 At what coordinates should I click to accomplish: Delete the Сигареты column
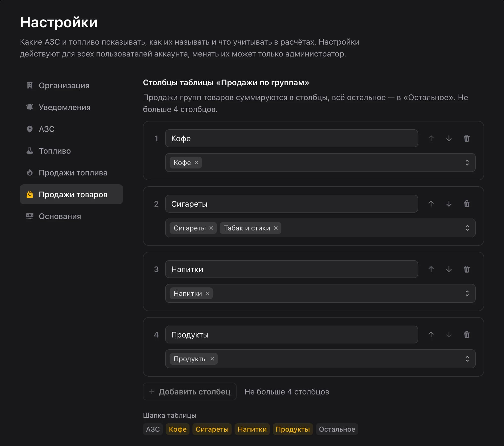[x=467, y=204]
